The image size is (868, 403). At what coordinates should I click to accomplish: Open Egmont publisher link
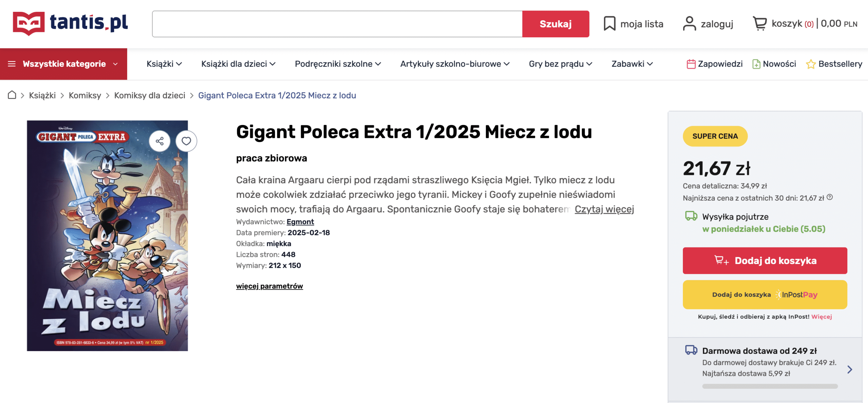[x=300, y=222]
